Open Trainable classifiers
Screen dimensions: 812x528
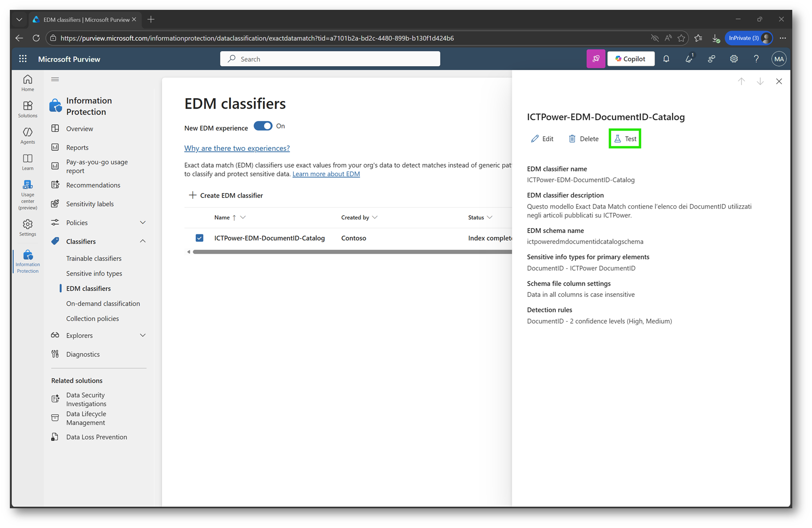(94, 258)
